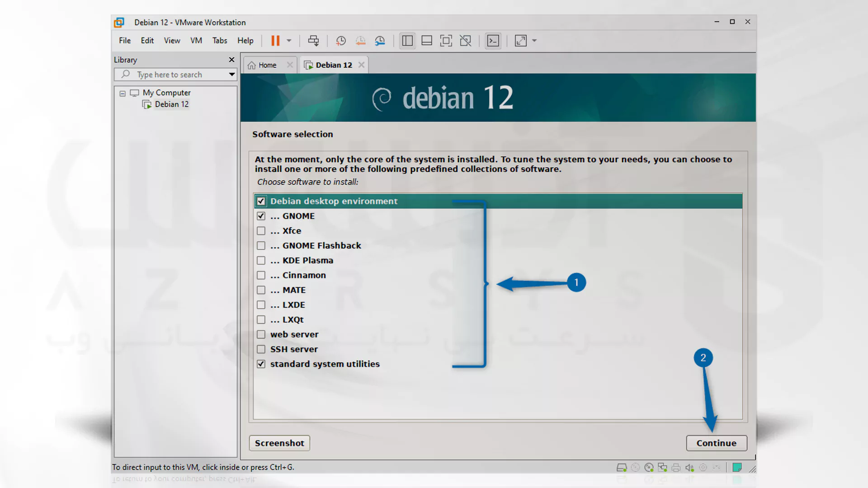Image resolution: width=868 pixels, height=488 pixels.
Task: Open dropdown arrow next to stretch display icon
Action: coord(534,41)
